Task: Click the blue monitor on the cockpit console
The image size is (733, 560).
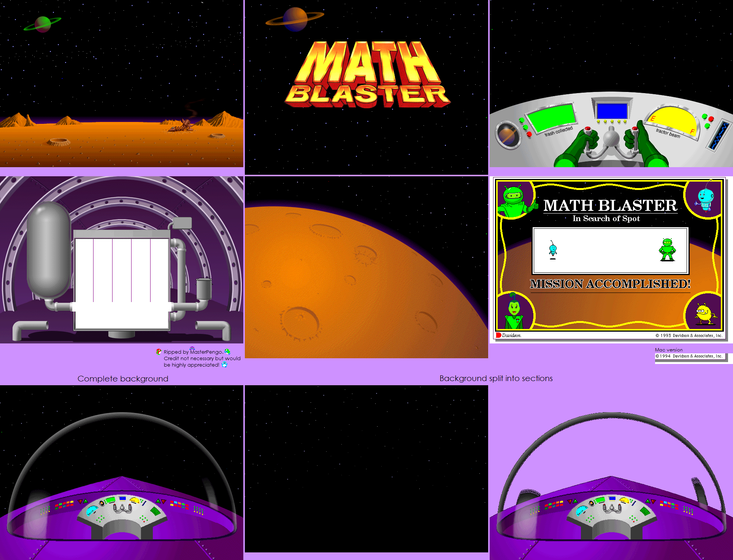Action: tap(612, 111)
